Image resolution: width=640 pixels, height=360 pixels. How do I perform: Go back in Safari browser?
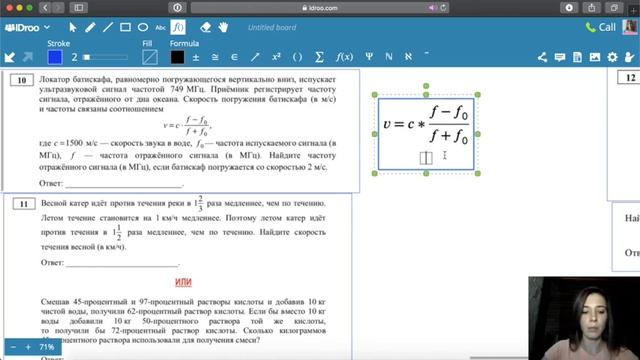click(x=45, y=8)
